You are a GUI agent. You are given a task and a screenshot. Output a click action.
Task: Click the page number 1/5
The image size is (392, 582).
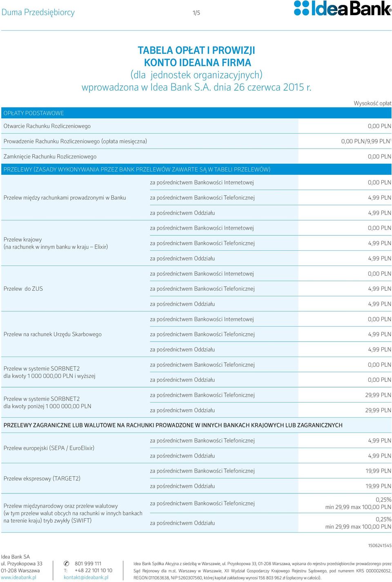click(x=196, y=13)
